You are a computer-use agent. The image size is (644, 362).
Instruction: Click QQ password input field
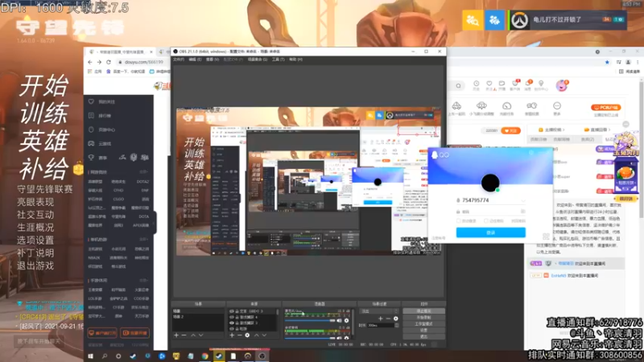click(x=491, y=212)
